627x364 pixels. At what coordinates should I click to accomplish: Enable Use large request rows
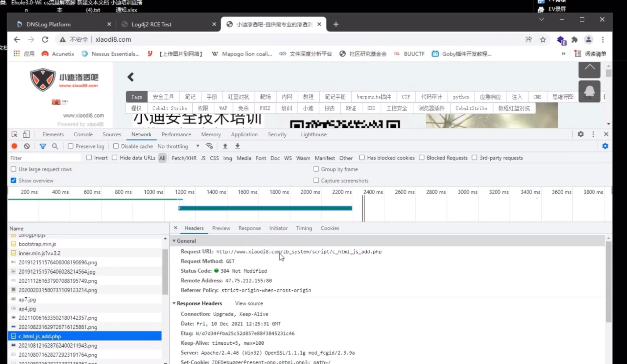point(13,169)
